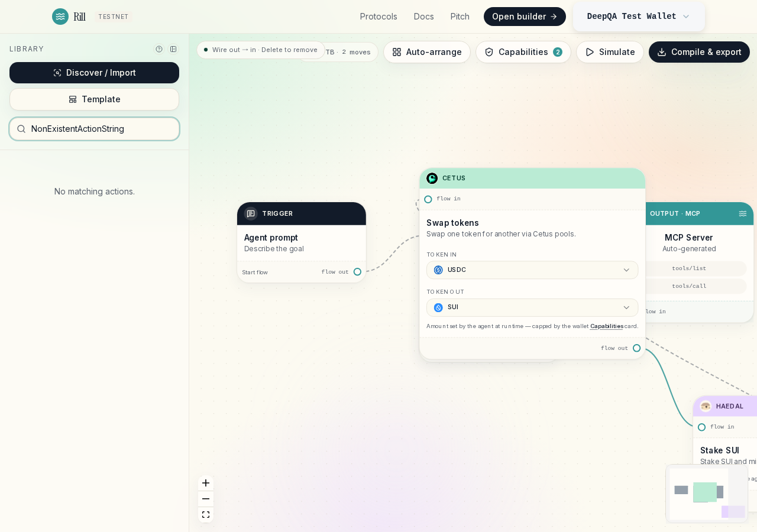Open the Docs nav item
757x532 pixels.
pos(424,17)
